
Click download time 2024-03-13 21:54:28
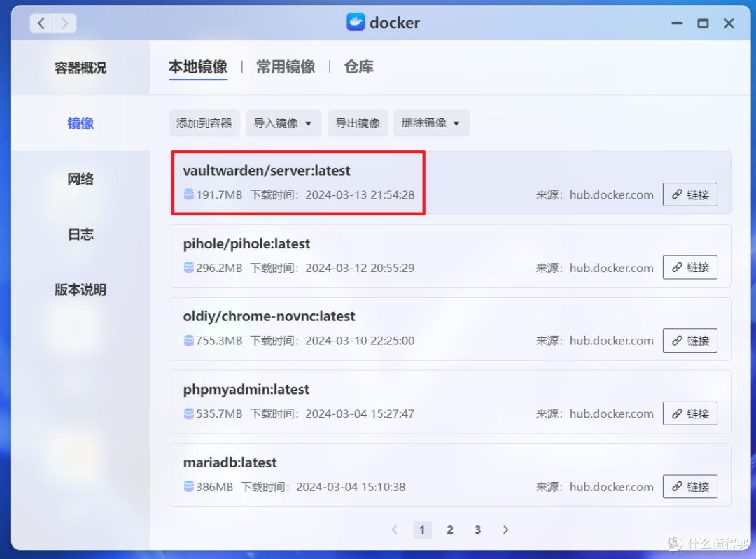click(360, 194)
